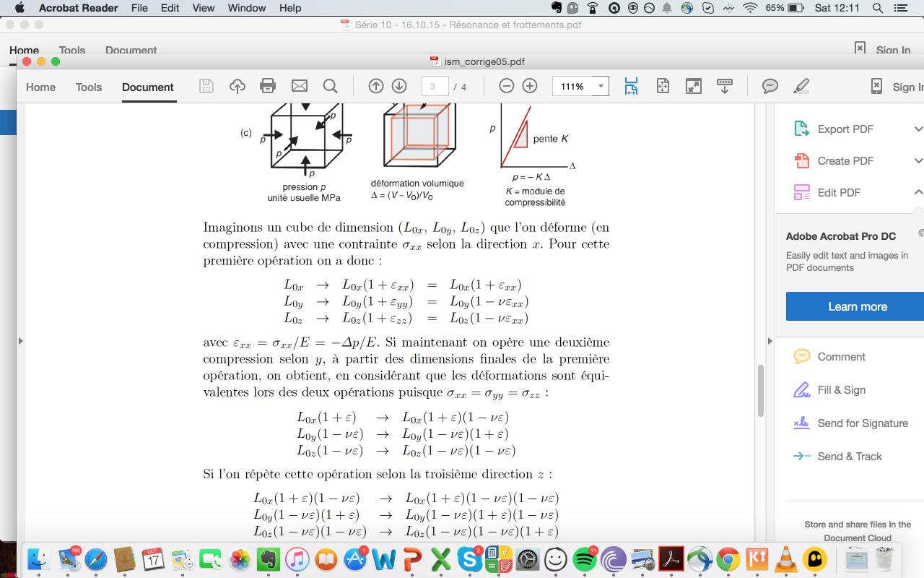The image size is (924, 578).
Task: Click the grayed-out Save file icon
Action: pos(206,86)
